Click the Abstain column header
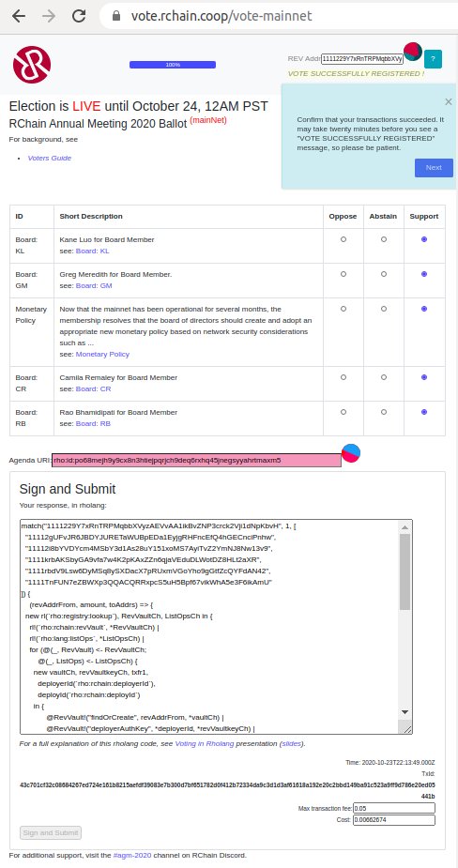Viewport: 458px width, 868px height. (x=383, y=217)
